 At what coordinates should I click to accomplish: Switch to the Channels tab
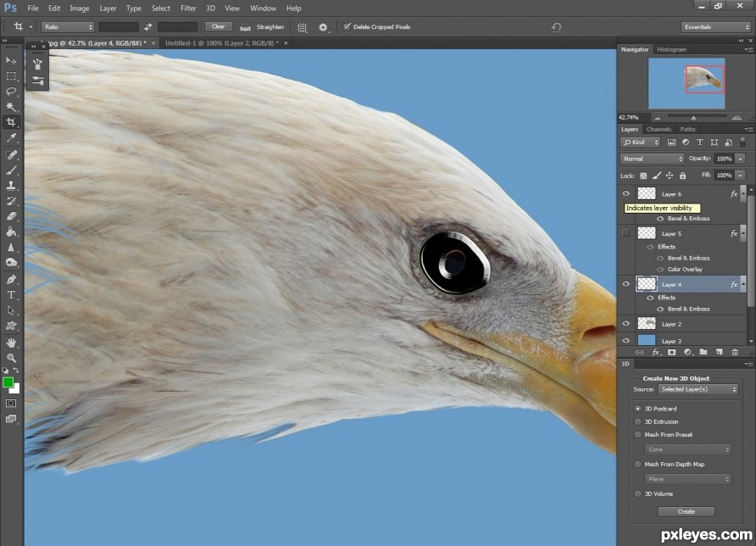point(659,129)
